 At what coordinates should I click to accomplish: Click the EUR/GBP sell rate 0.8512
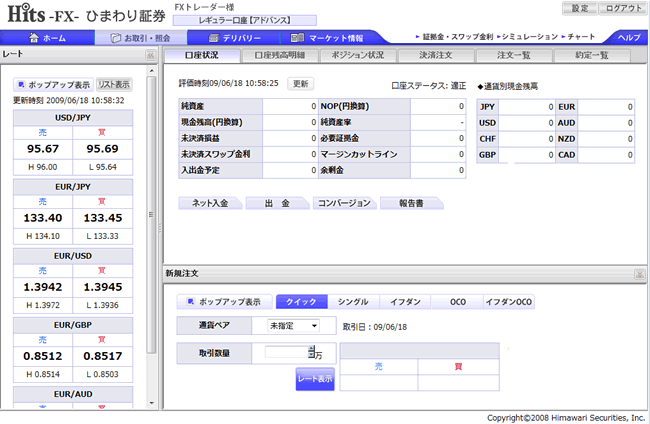[x=43, y=356]
